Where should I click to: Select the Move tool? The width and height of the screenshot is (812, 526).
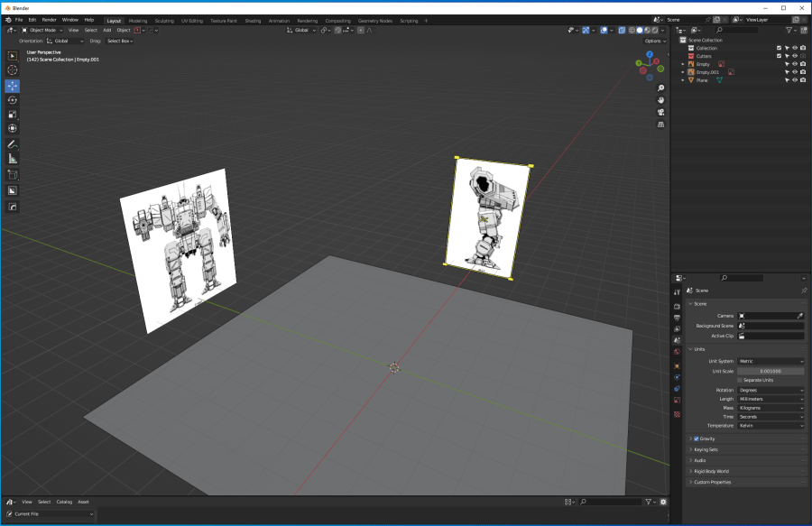click(x=13, y=86)
